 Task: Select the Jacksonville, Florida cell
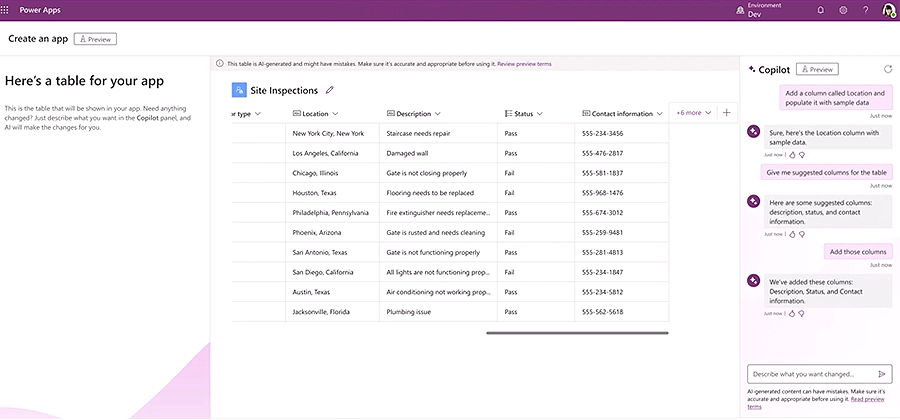pyautogui.click(x=332, y=312)
